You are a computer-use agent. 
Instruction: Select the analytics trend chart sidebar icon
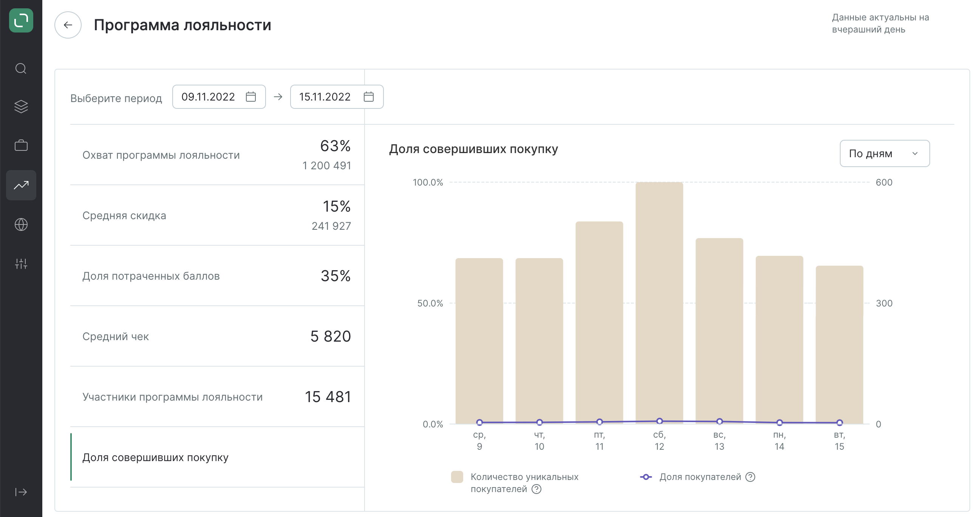point(21,185)
